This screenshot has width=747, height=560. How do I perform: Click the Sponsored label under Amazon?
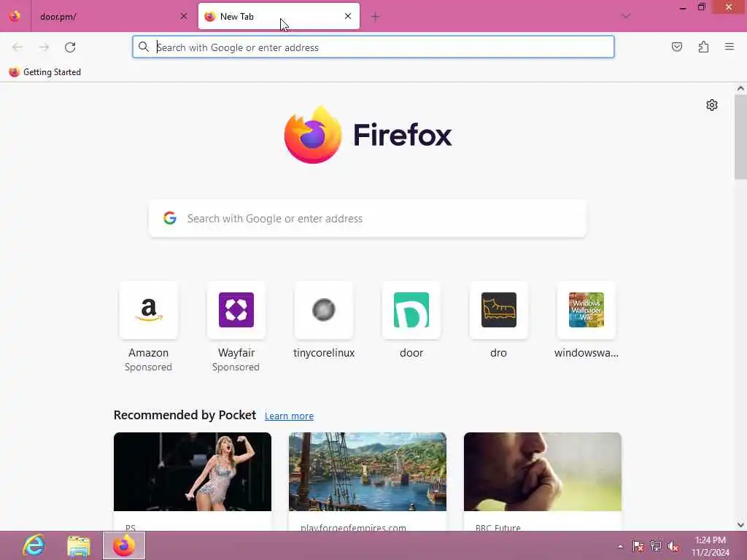[x=148, y=367]
